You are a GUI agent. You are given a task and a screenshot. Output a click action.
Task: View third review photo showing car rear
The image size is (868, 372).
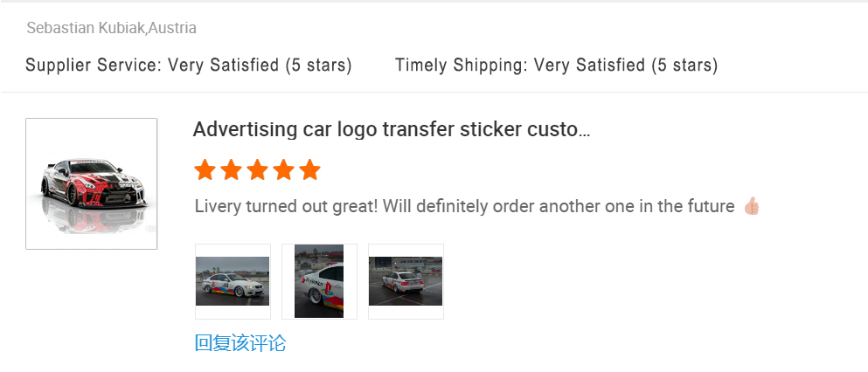point(406,281)
